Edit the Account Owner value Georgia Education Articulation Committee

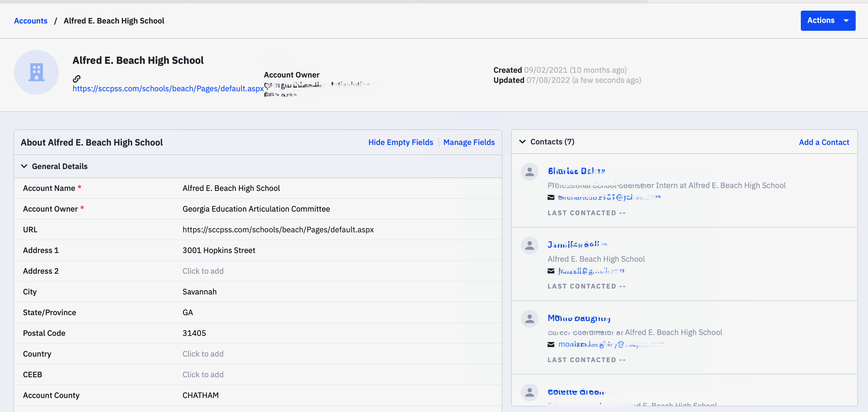click(256, 209)
